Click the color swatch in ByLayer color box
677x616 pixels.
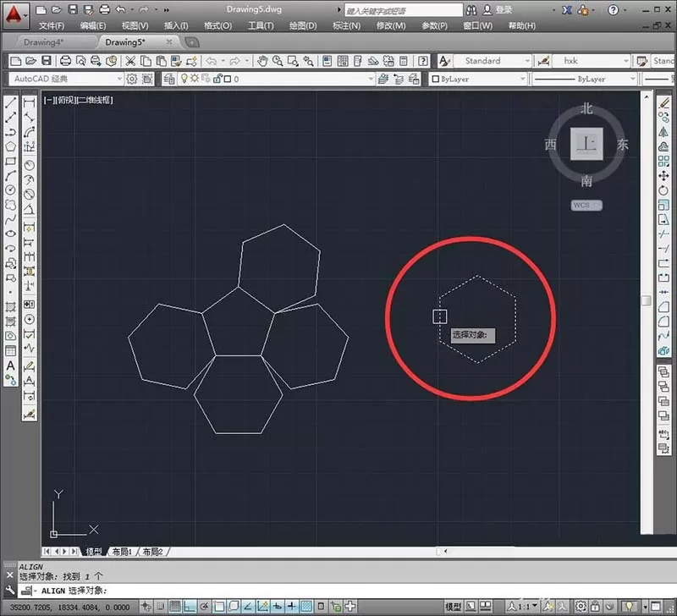[x=435, y=79]
